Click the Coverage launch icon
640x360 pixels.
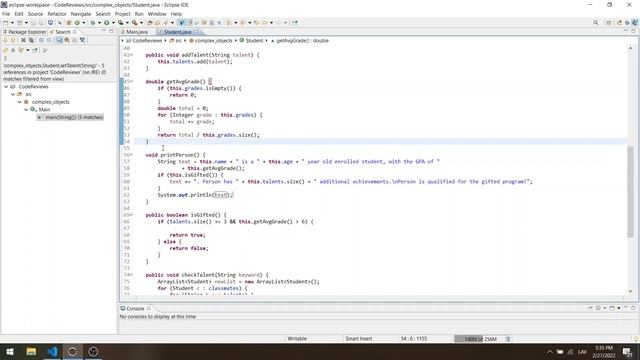pyautogui.click(x=120, y=23)
